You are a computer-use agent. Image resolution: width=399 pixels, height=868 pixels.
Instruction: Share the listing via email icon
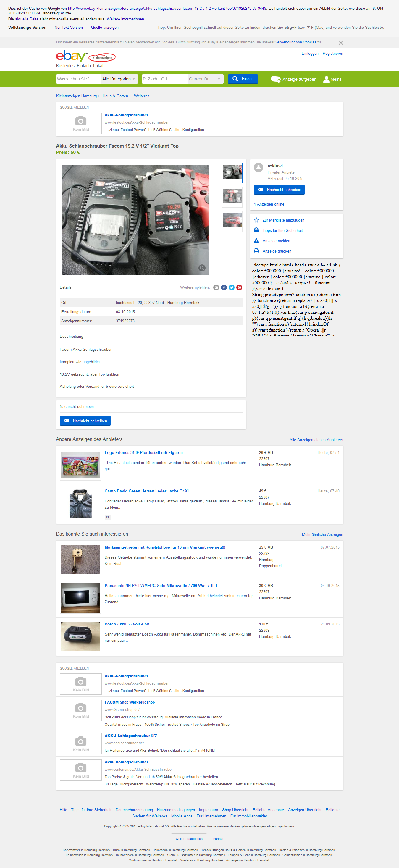(216, 287)
